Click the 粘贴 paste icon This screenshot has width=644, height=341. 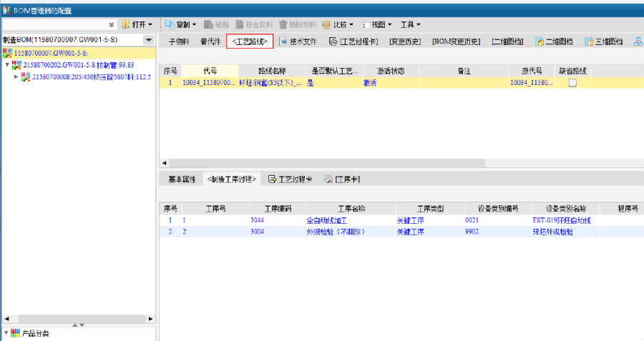(208, 24)
